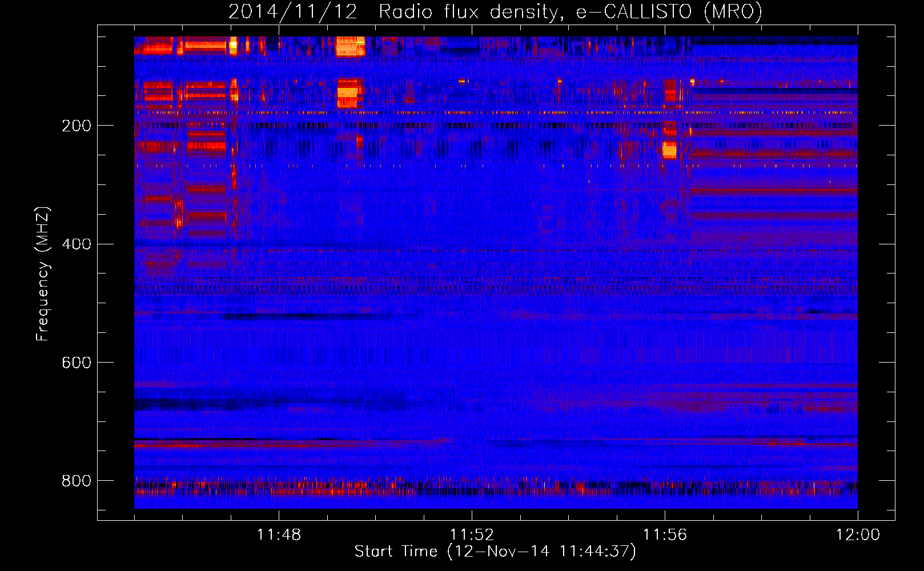
Task: Click the plot title "Radio flux density, e-CALLISTO (MRO)"
Action: tap(571, 11)
